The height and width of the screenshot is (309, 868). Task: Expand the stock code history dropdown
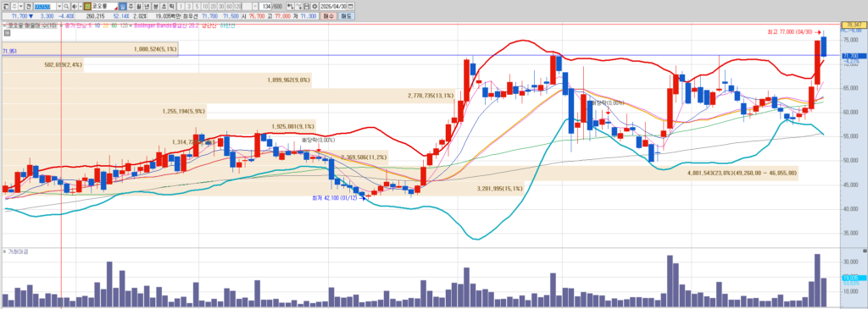[59, 6]
